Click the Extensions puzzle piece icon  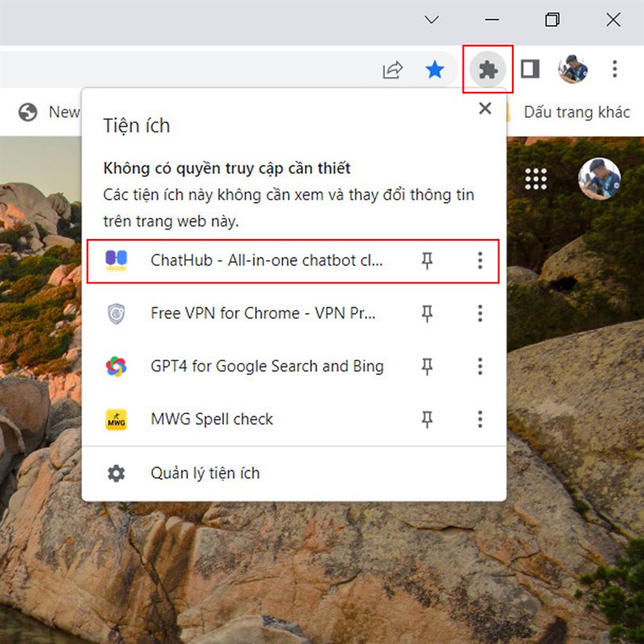[x=488, y=70]
